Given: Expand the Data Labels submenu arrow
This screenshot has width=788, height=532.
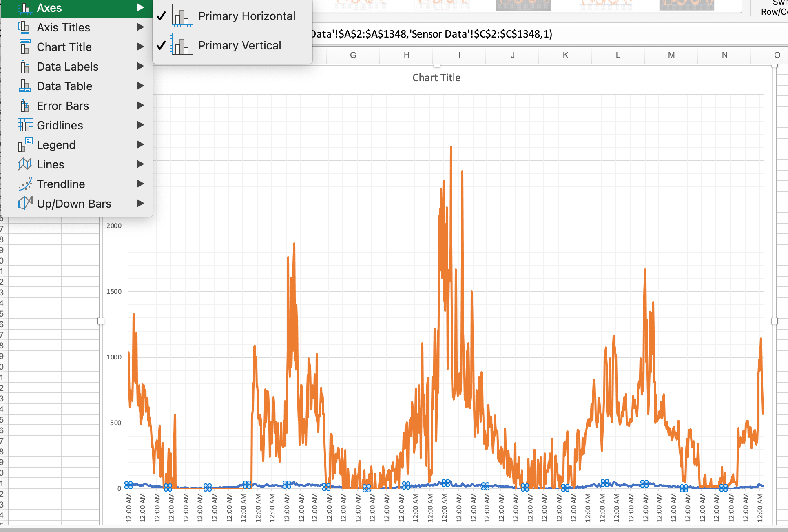Looking at the screenshot, I should pyautogui.click(x=140, y=66).
